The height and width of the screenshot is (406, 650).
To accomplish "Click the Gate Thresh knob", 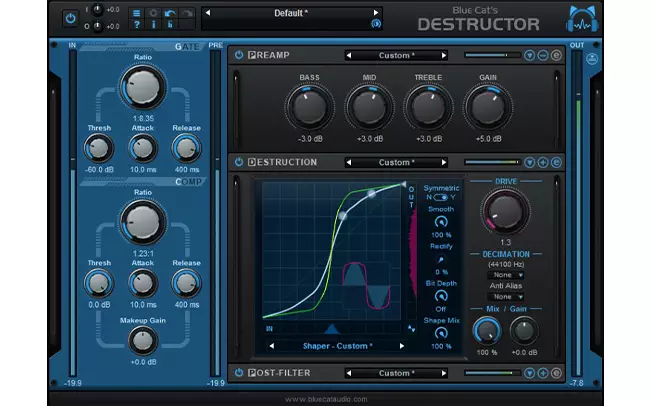I will click(x=99, y=148).
